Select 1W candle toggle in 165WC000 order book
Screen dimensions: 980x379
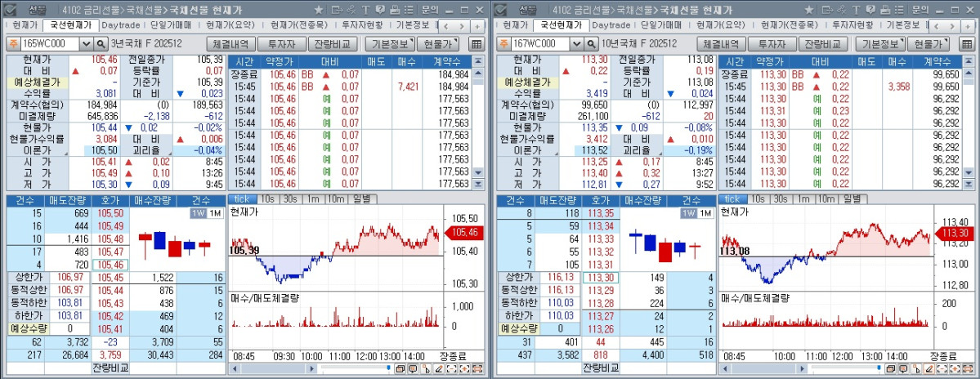click(x=198, y=213)
